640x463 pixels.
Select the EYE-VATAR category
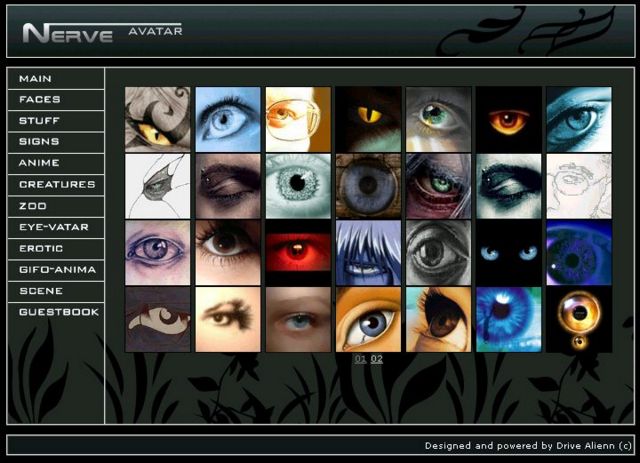click(x=56, y=227)
